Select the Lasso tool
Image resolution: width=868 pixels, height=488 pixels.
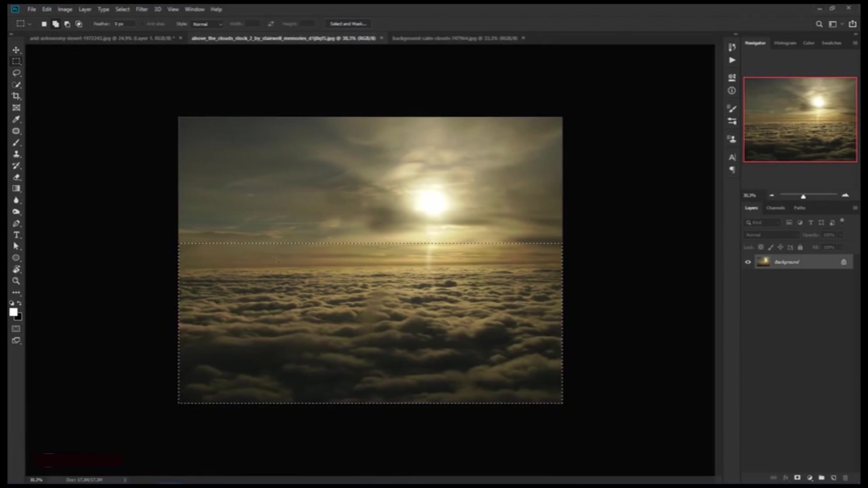click(x=16, y=73)
